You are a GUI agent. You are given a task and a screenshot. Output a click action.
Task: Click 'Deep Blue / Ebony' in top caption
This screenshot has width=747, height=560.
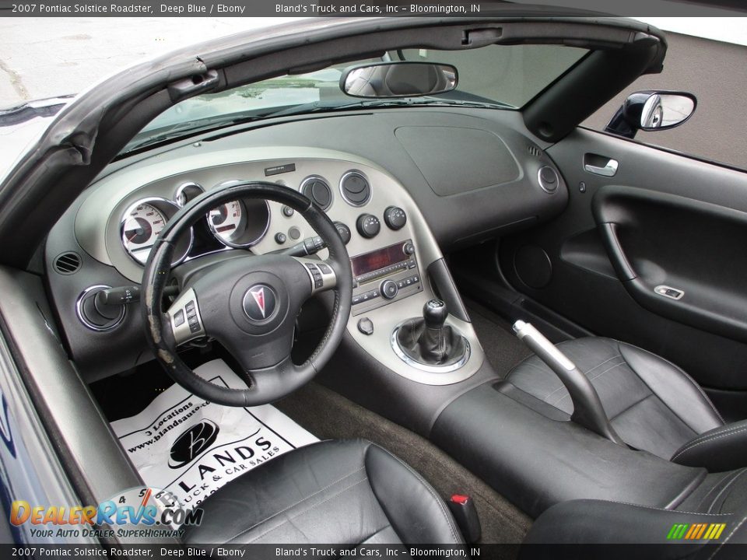coord(202,8)
